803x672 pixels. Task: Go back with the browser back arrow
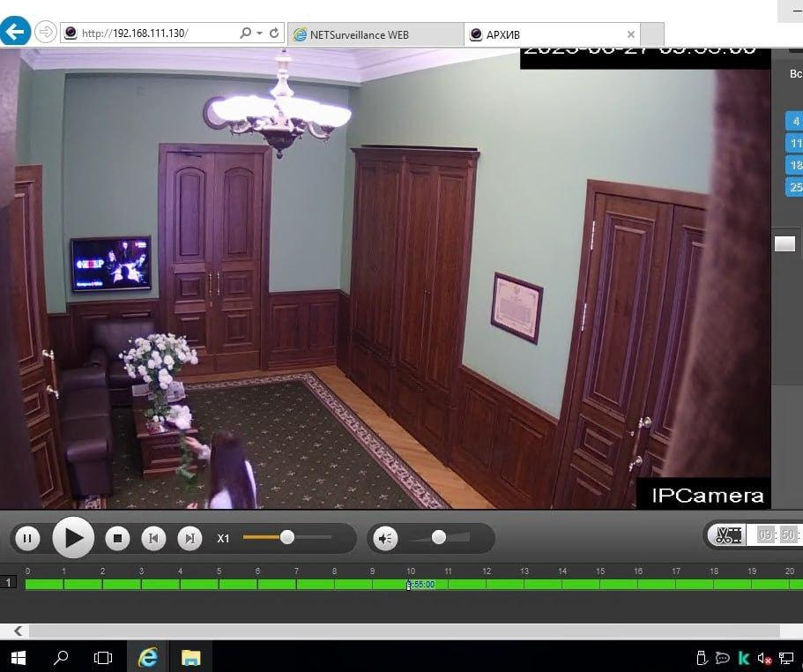point(15,32)
